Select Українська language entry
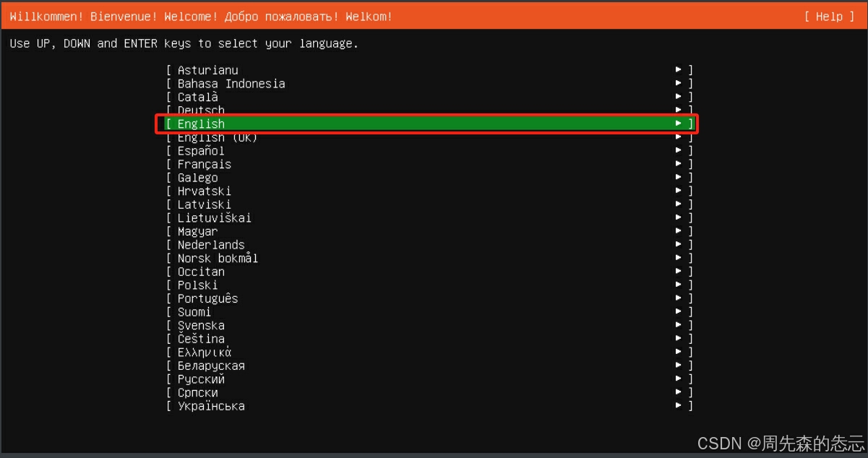The image size is (868, 458). (429, 406)
